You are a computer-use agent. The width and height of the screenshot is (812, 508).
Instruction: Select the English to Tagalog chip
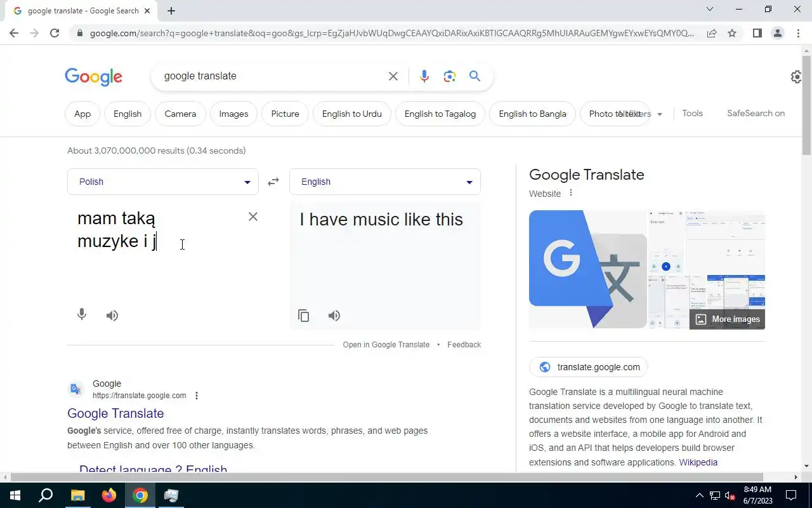click(x=440, y=114)
